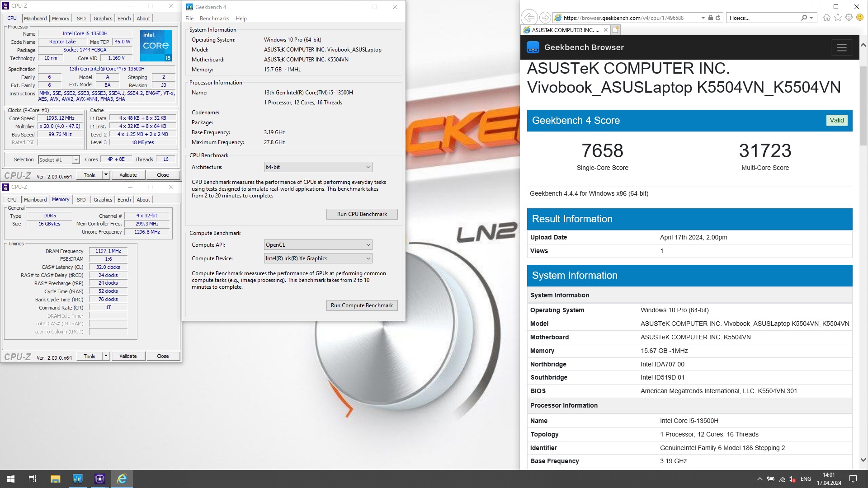Open the Compute API OpenCL dropdown
The image size is (868, 488).
(318, 245)
